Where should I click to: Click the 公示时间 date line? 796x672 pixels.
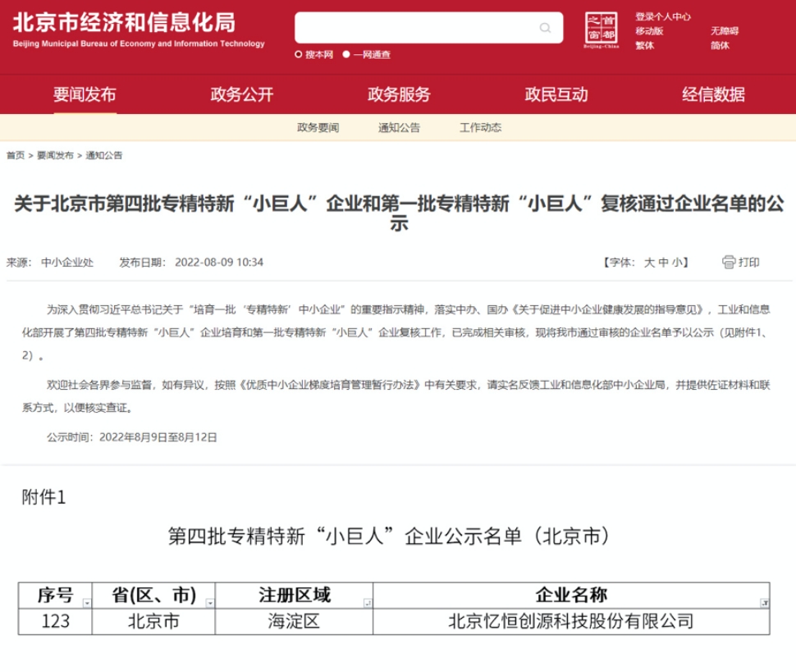point(132,437)
